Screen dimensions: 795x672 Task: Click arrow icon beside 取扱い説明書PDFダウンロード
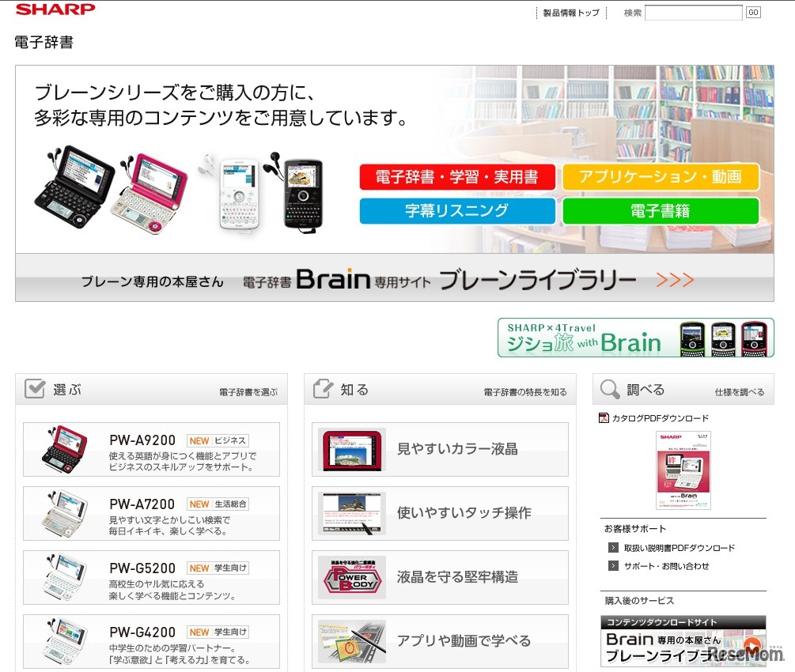click(x=613, y=548)
